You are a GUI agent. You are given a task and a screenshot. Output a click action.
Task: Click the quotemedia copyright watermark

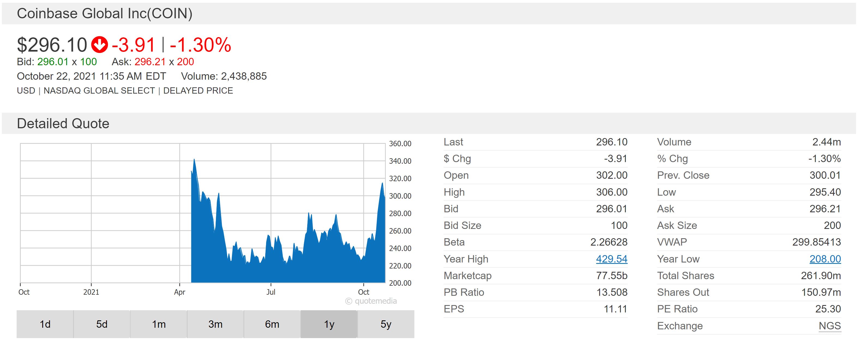click(x=371, y=301)
